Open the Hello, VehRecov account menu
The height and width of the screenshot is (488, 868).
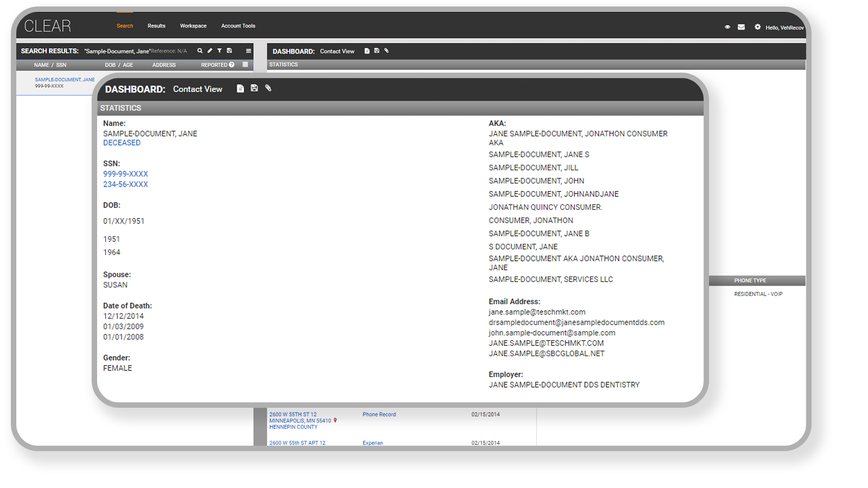[x=784, y=28]
